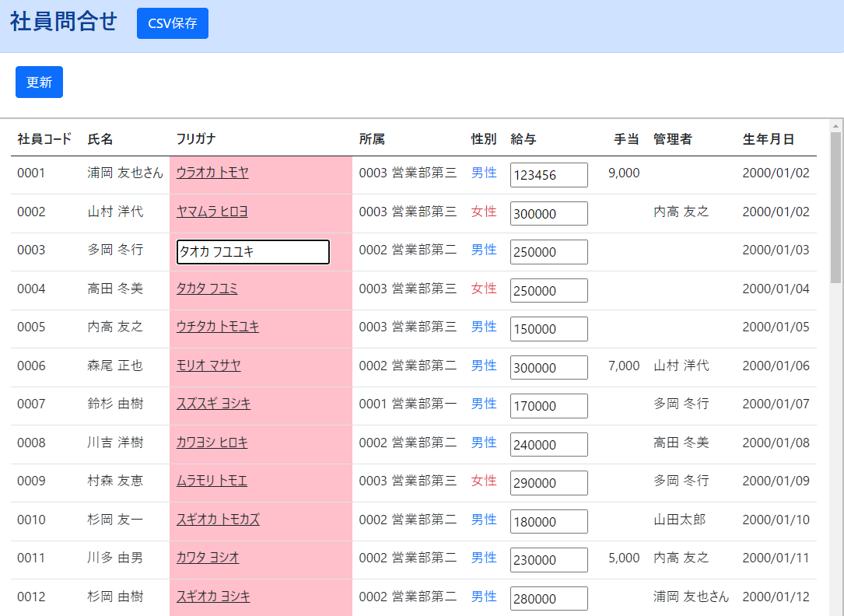Click the editable furigana field showing タオカ フユユキ
The height and width of the screenshot is (616, 844).
coord(252,251)
